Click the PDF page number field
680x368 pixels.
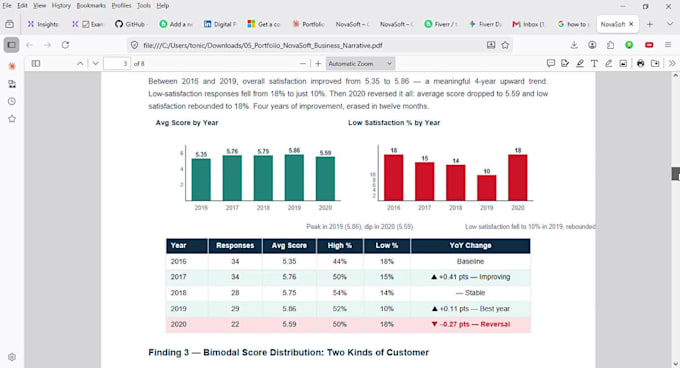pos(117,64)
